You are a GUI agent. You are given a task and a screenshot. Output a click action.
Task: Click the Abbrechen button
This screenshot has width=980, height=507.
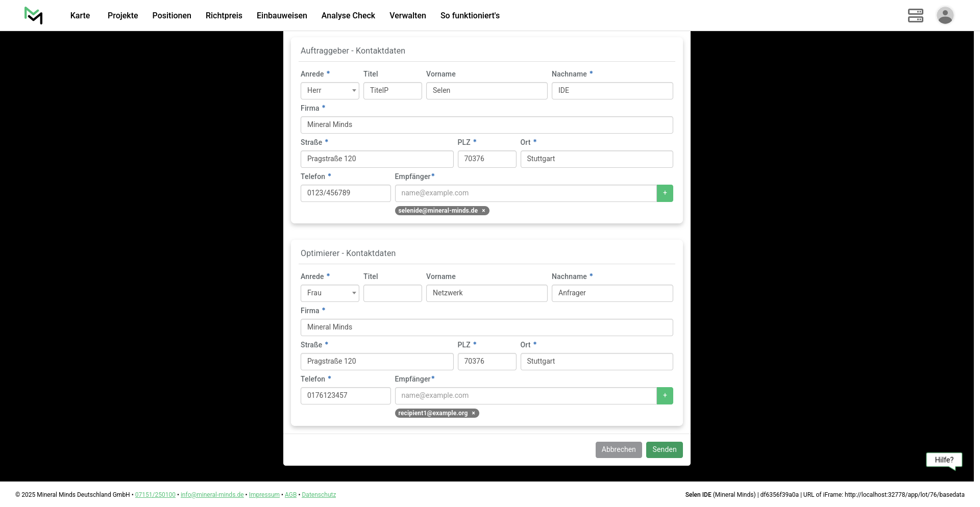click(618, 450)
